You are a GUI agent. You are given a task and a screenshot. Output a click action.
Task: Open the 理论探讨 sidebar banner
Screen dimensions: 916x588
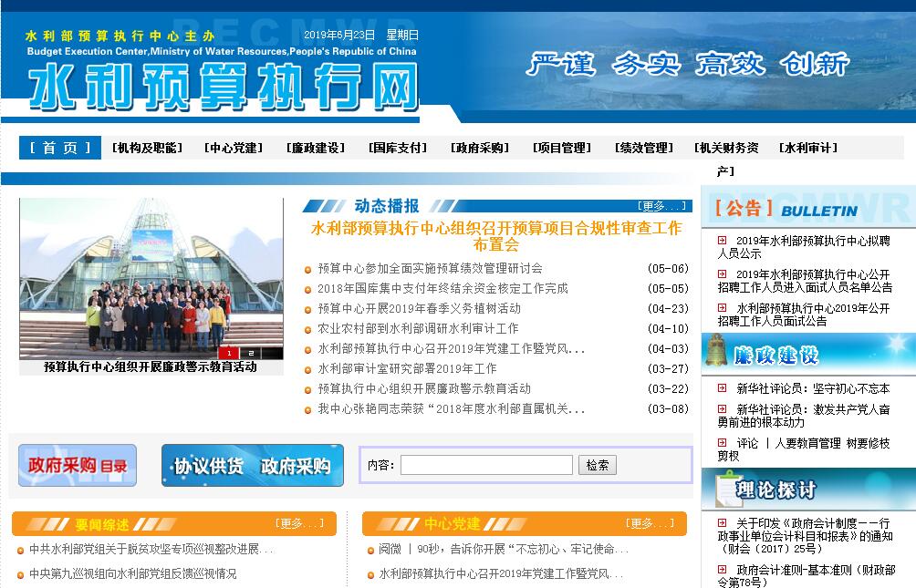807,490
